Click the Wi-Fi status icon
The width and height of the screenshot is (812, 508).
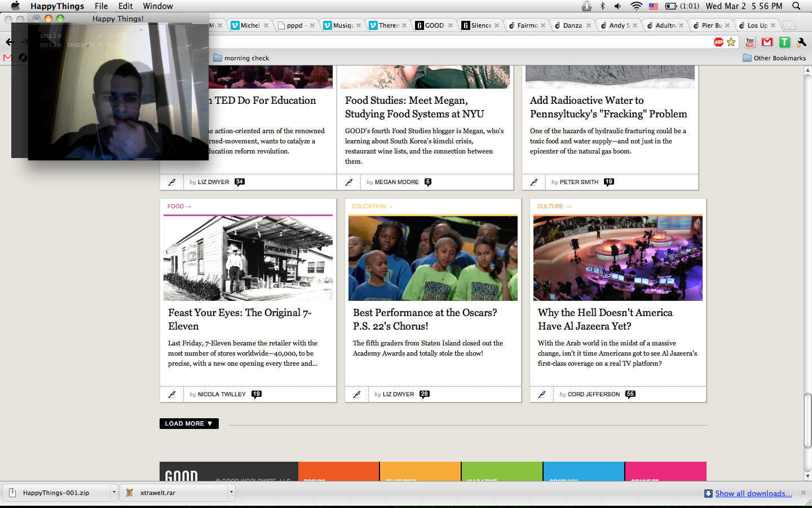(x=636, y=6)
